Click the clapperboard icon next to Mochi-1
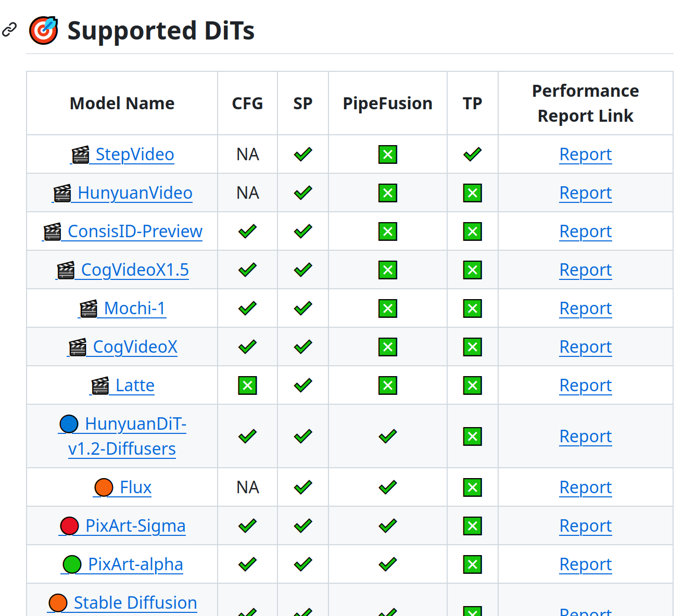The width and height of the screenshot is (696, 616). coord(88,309)
